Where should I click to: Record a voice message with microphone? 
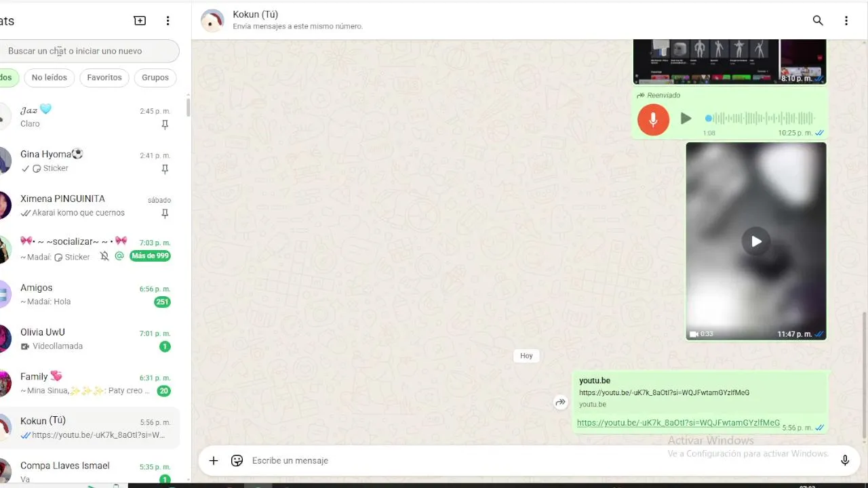(845, 461)
